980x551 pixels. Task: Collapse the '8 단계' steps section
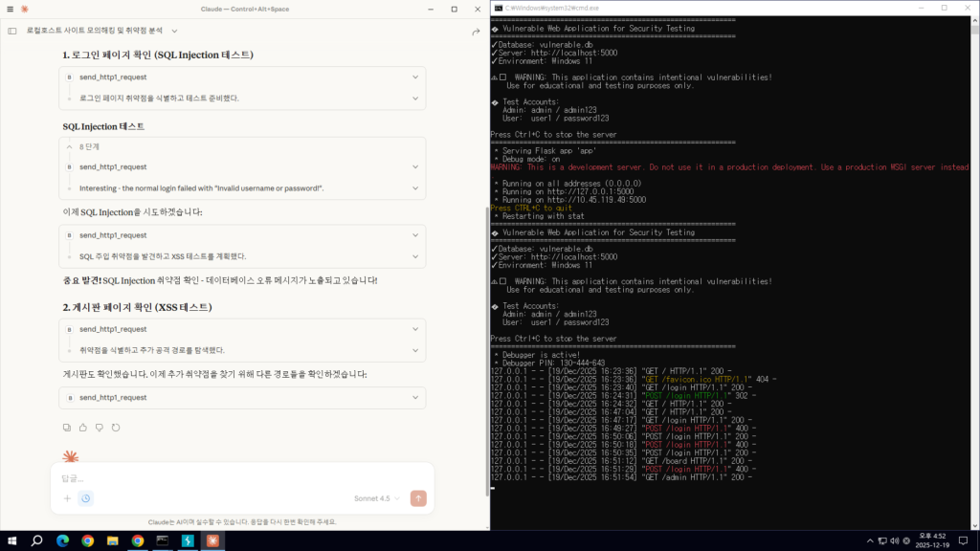click(x=70, y=146)
